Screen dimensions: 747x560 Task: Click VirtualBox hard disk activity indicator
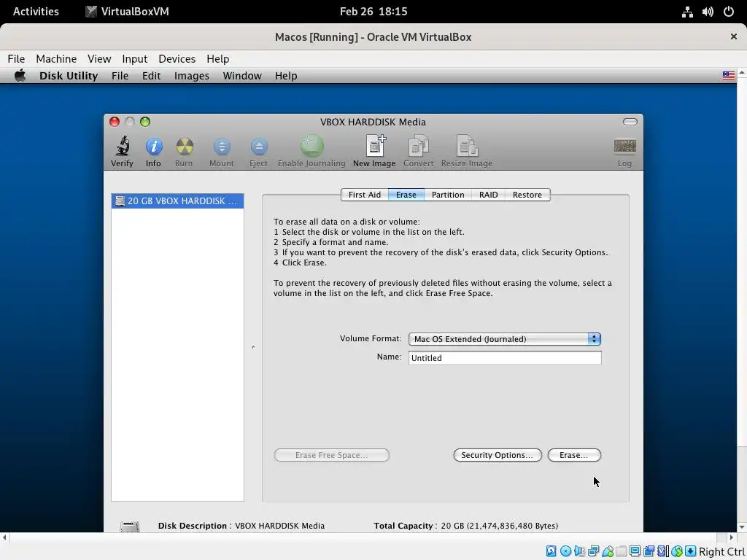[x=551, y=551]
